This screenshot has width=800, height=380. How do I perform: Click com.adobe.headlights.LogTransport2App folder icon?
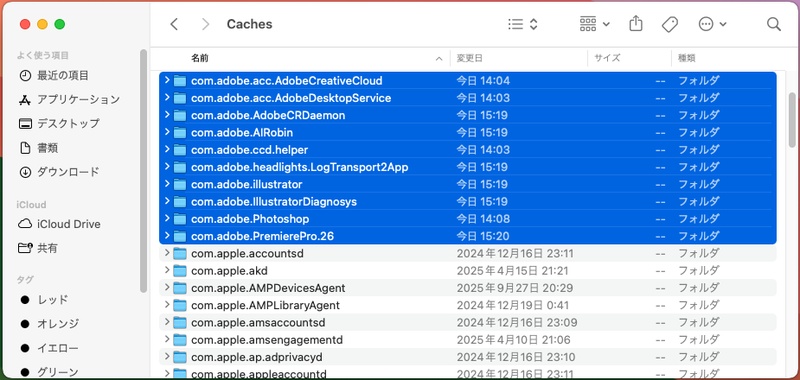[180, 167]
